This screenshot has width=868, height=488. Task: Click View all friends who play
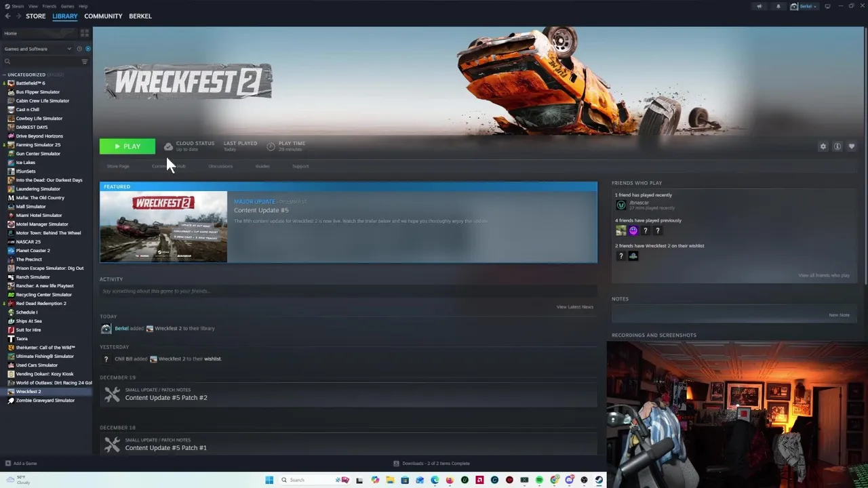click(x=823, y=275)
